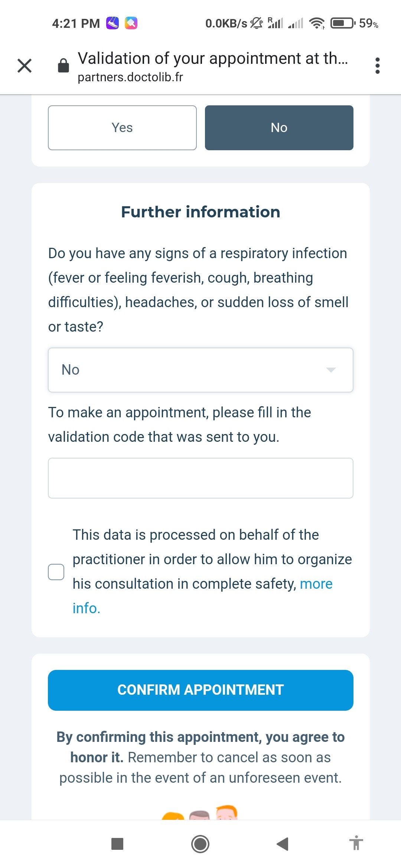Click the Confirm Appointment button
Image resolution: width=401 pixels, height=868 pixels.
200,690
